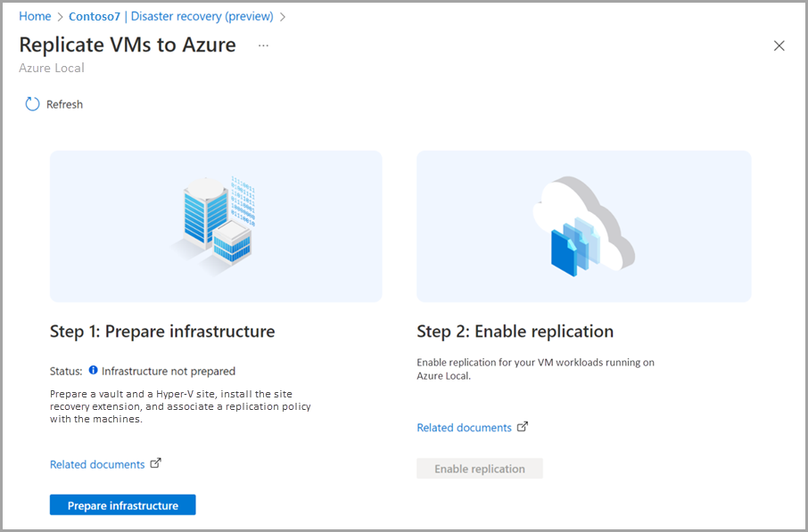Click the external link icon on Step 2 documents
The image size is (808, 532).
pos(523,427)
